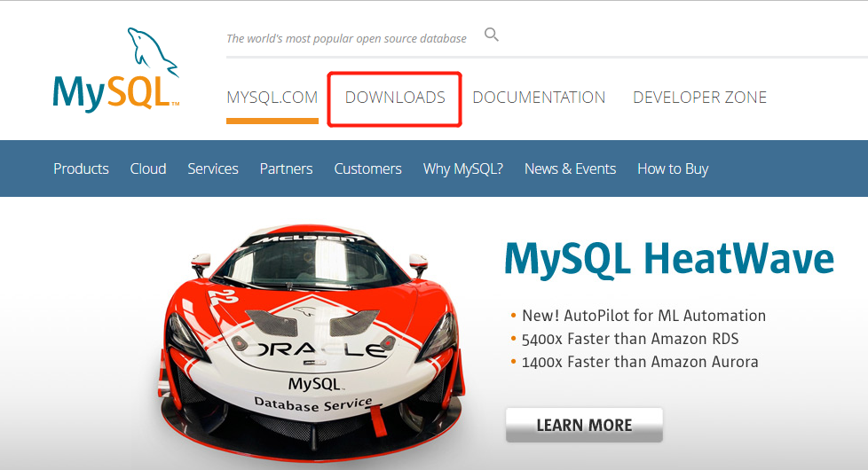Screen dimensions: 868x470
Task: Select the MYSQL.COM tab
Action: [272, 98]
